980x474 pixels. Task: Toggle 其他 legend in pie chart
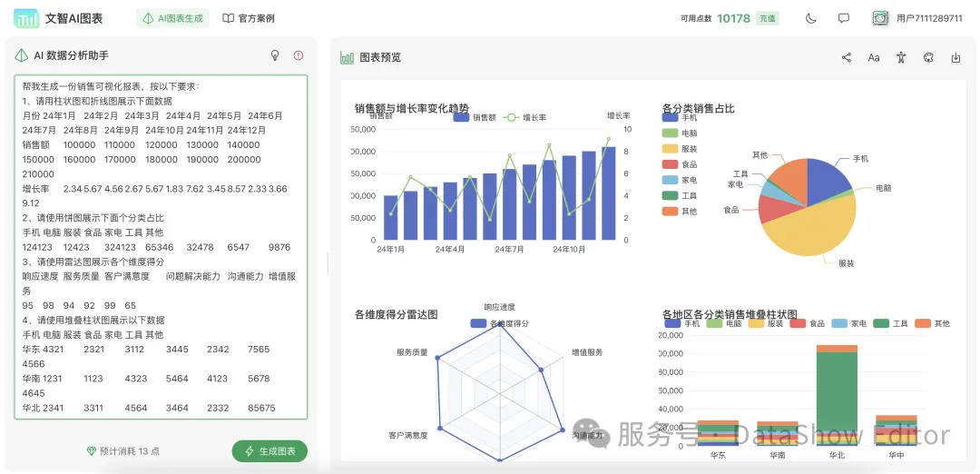tap(680, 212)
